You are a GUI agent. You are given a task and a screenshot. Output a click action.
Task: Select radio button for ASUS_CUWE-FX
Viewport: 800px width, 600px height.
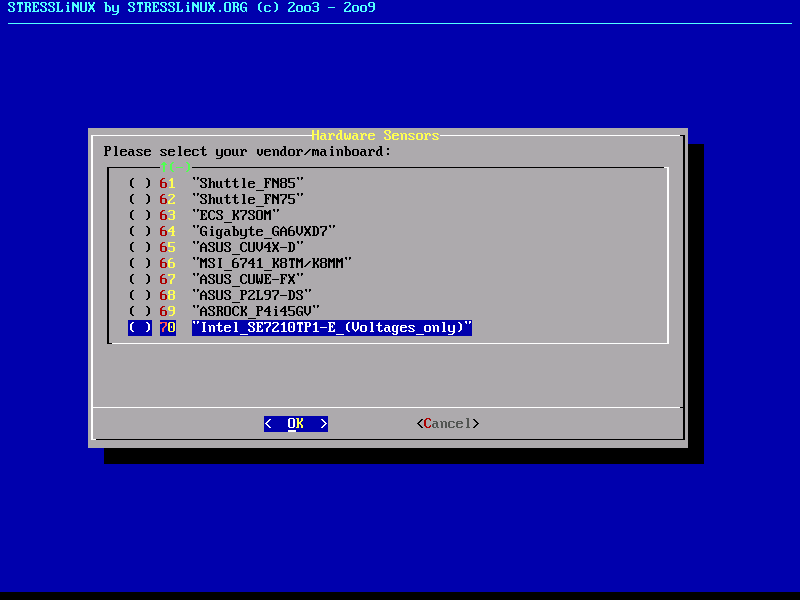[140, 279]
